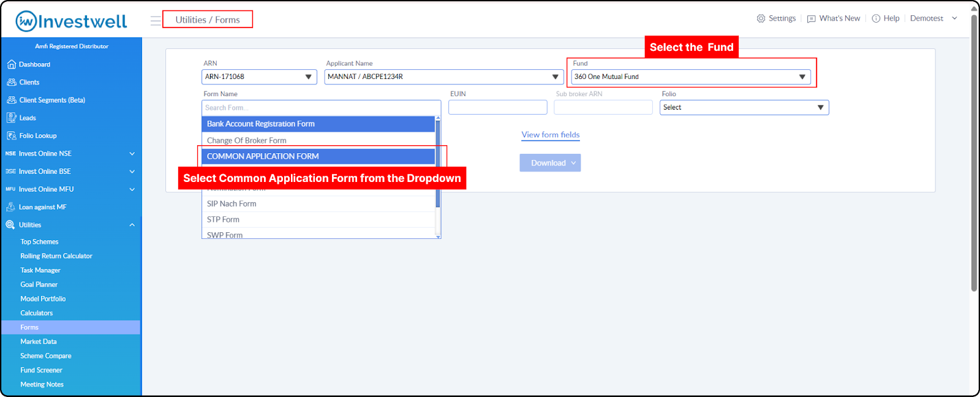This screenshot has height=397, width=980.
Task: Select Forms in sidebar
Action: click(x=70, y=327)
